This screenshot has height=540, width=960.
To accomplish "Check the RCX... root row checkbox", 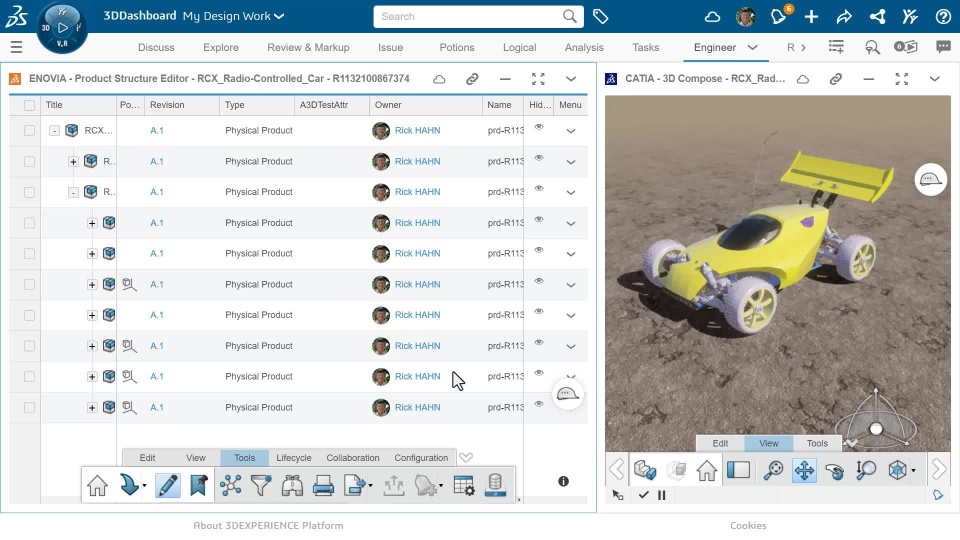I will tap(29, 130).
